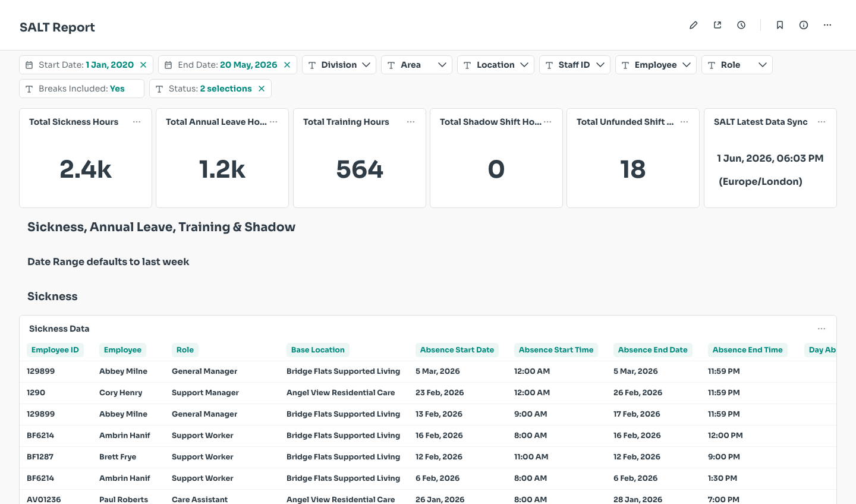Screen dimensions: 856x504
Task: Click Care Assistant role cell
Action: coord(200,499)
